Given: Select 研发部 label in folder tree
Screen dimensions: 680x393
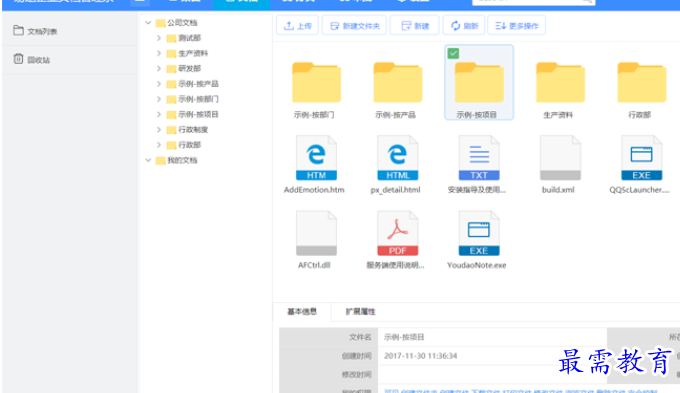Looking at the screenshot, I should (x=190, y=69).
